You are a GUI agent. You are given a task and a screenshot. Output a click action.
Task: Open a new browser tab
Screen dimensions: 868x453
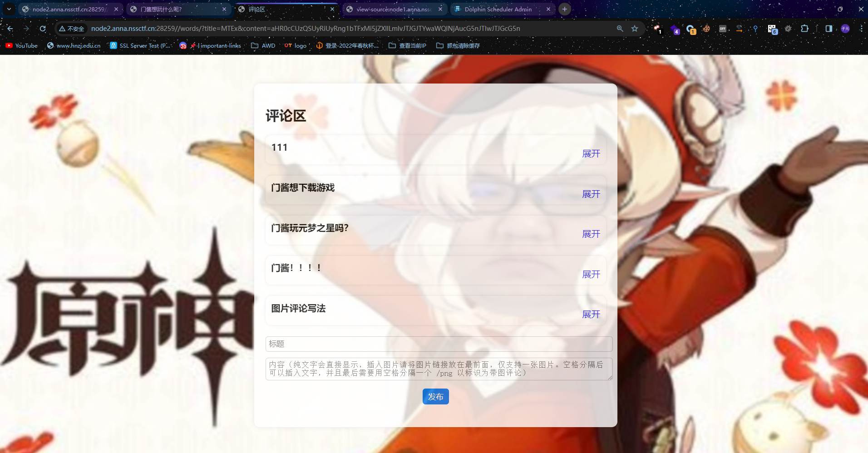pyautogui.click(x=565, y=9)
